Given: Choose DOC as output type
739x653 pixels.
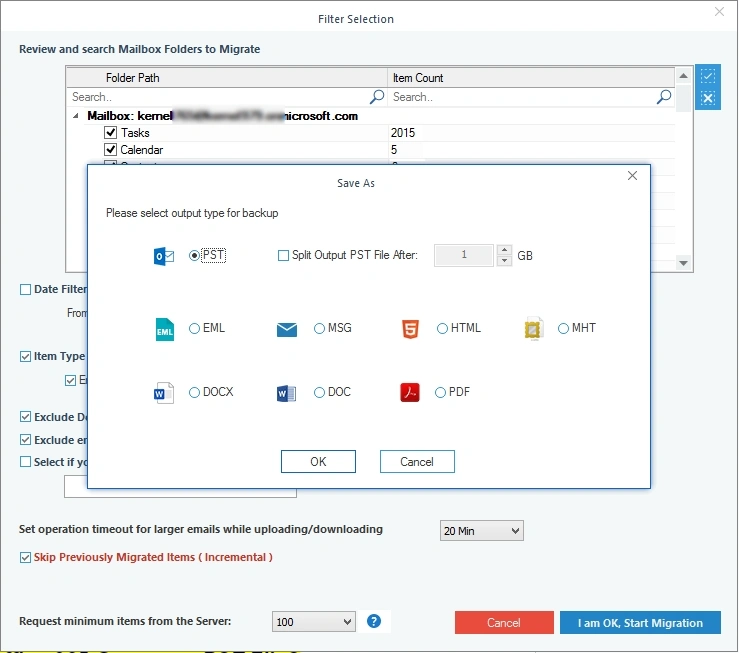Looking at the screenshot, I should point(319,392).
